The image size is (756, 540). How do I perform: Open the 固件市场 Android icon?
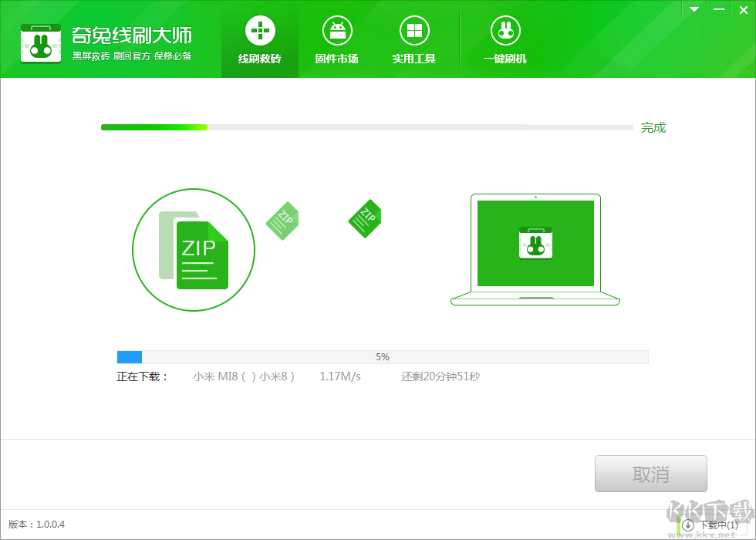point(337,31)
